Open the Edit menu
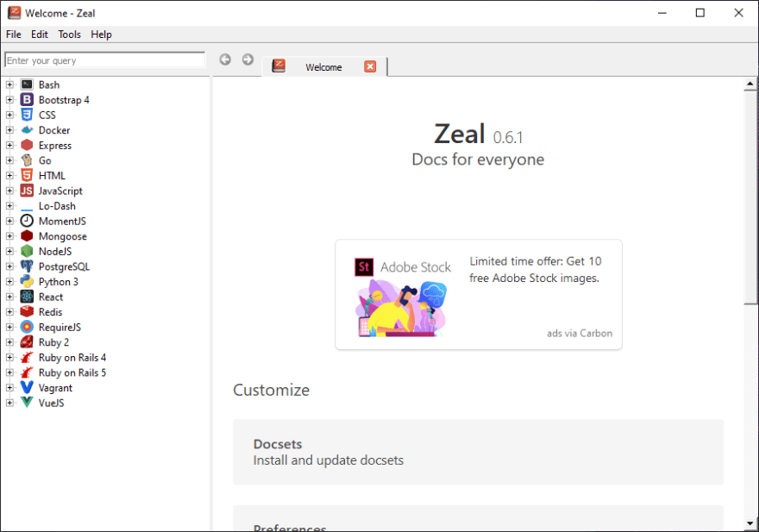Screen dimensions: 759x532 point(39,34)
